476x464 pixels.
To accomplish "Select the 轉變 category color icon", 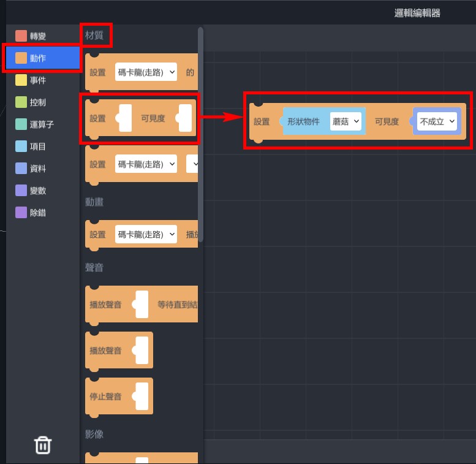I will tap(21, 36).
